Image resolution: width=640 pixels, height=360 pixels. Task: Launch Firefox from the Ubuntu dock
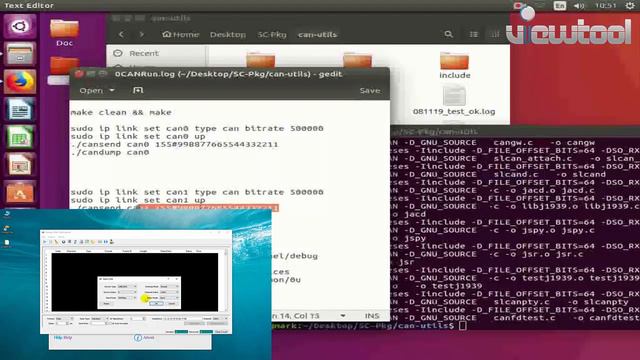click(19, 81)
